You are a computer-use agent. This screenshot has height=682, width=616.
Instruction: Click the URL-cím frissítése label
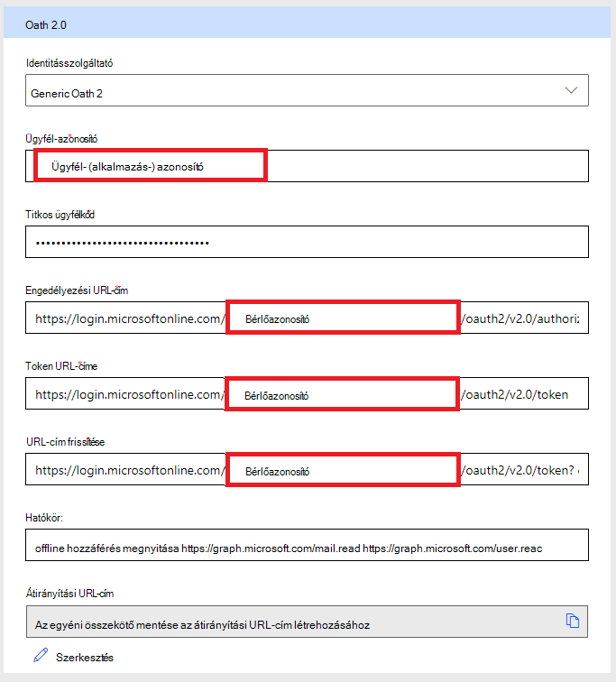(65, 442)
